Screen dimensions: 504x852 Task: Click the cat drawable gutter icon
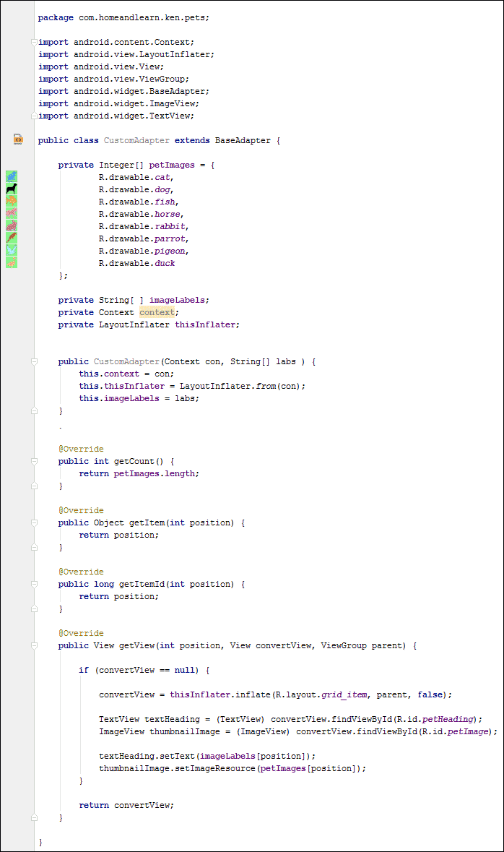(x=12, y=177)
